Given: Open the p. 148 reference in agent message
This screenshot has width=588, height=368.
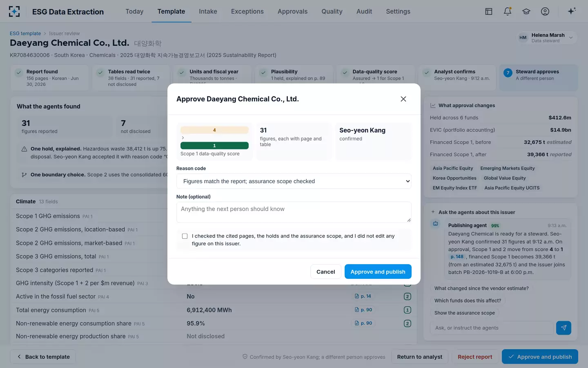Looking at the screenshot, I should tap(457, 257).
